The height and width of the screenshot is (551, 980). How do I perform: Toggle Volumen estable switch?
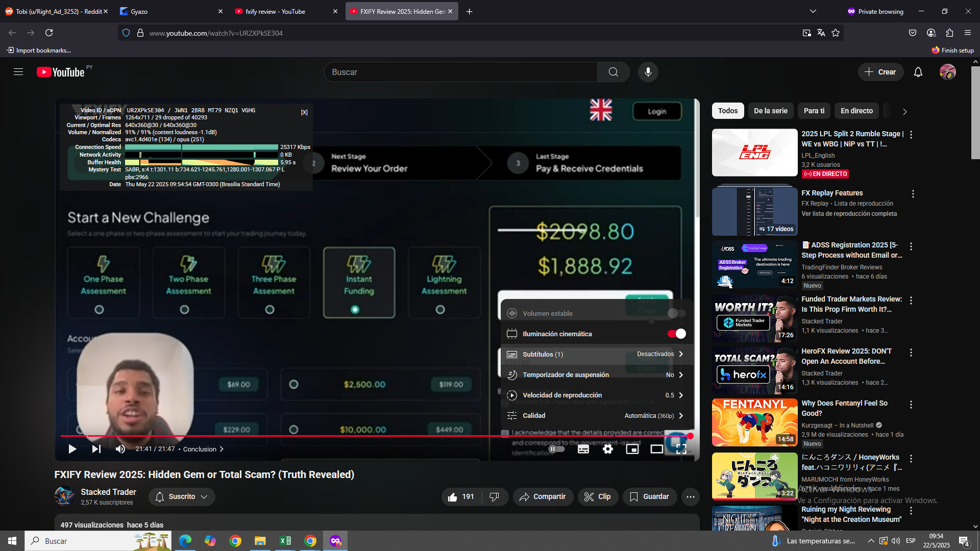pos(677,313)
